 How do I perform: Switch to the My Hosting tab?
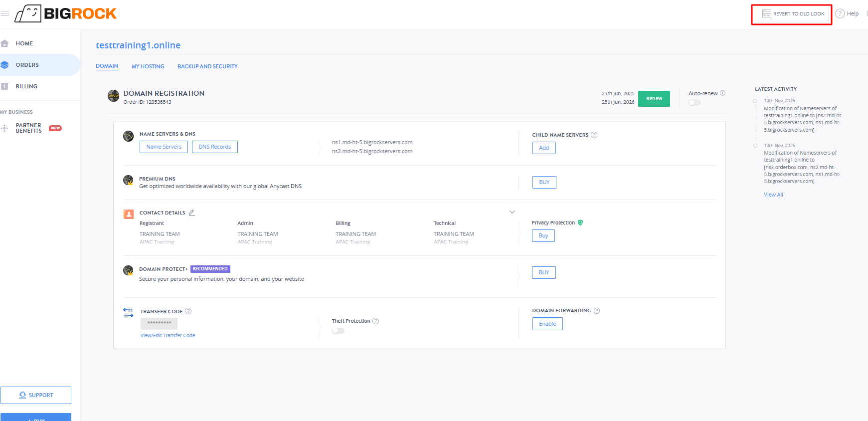click(x=148, y=66)
